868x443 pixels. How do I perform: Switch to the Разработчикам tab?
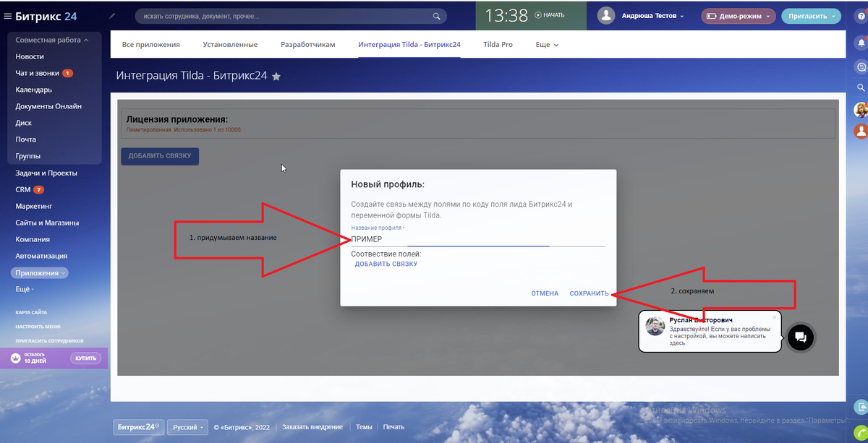tap(308, 45)
